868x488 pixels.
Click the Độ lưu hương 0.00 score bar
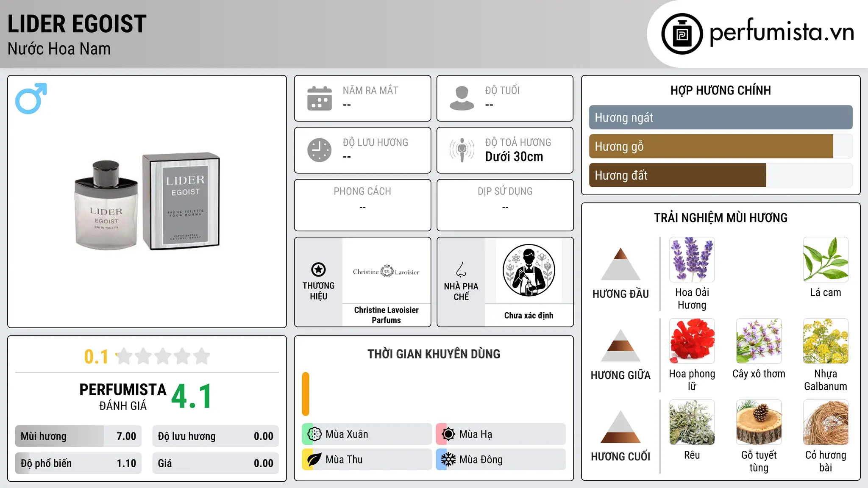(x=215, y=436)
